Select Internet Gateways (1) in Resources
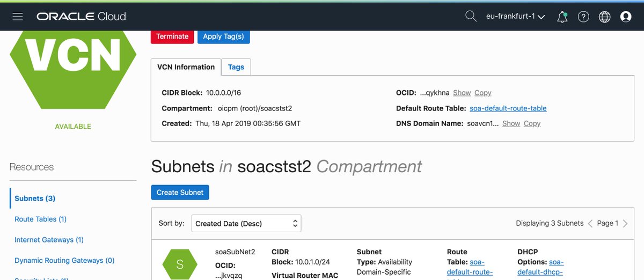 pyautogui.click(x=49, y=240)
